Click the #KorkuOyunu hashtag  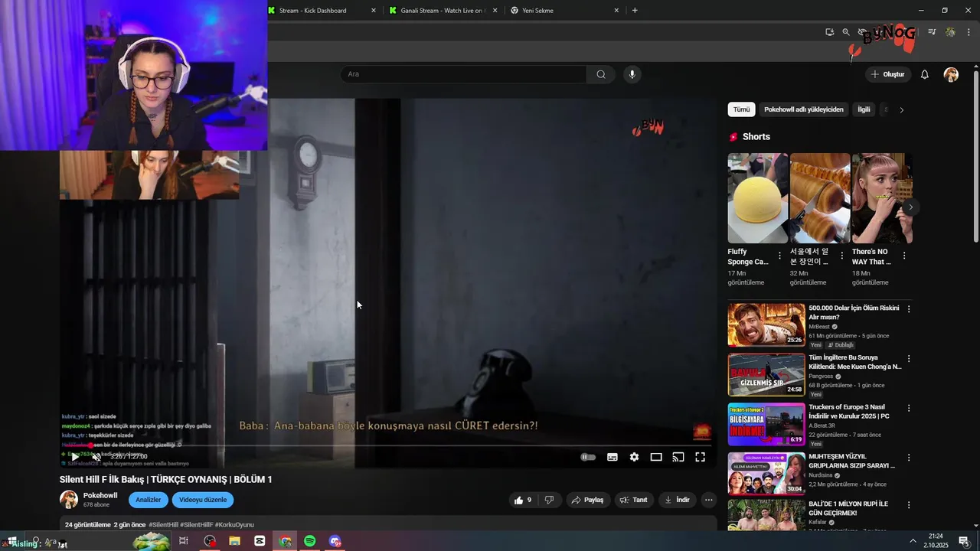pos(234,525)
